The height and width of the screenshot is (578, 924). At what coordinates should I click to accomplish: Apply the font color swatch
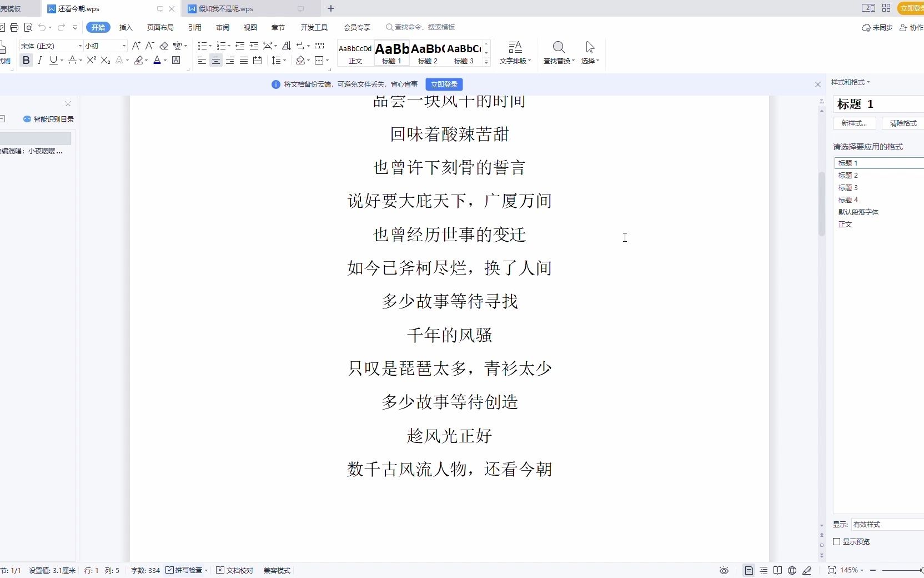click(157, 60)
